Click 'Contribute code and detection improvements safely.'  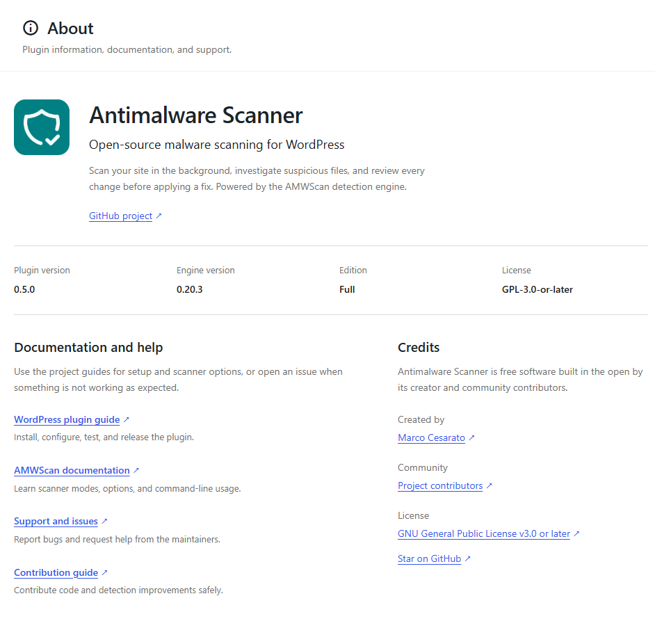point(118,590)
